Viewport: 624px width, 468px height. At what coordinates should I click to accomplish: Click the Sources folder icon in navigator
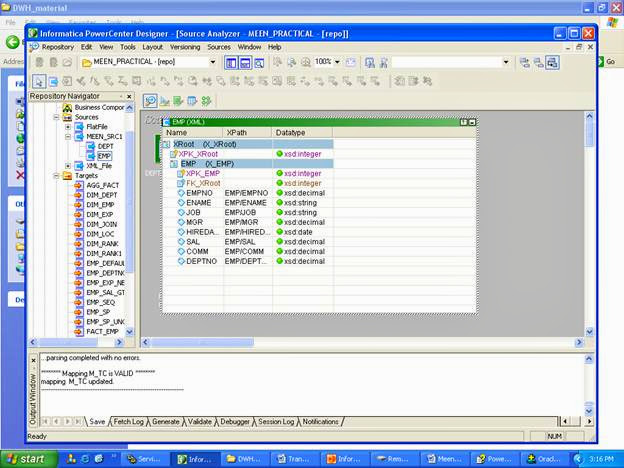[68, 117]
